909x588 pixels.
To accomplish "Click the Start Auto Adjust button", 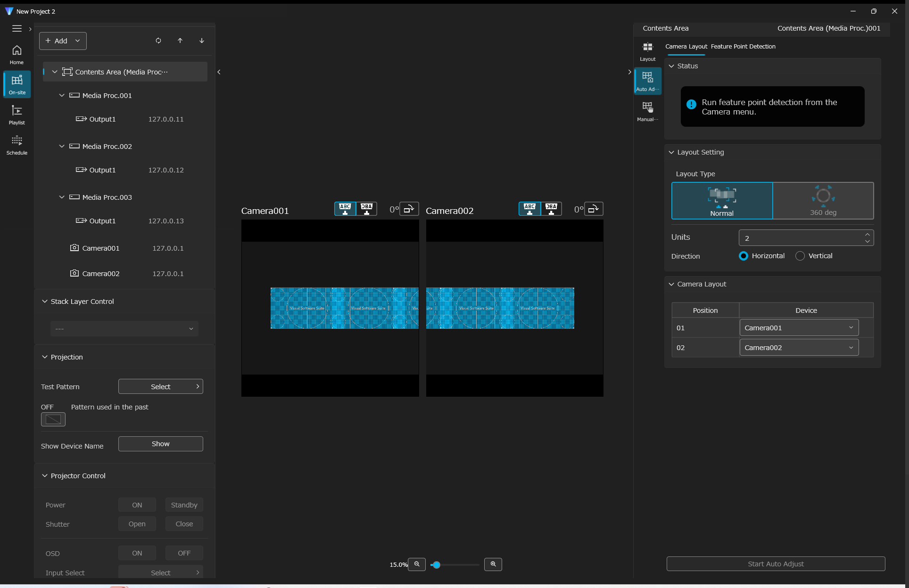I will click(776, 564).
